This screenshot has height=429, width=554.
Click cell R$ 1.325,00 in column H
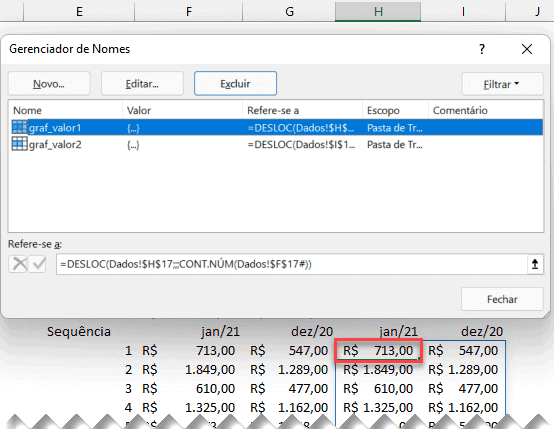378,408
